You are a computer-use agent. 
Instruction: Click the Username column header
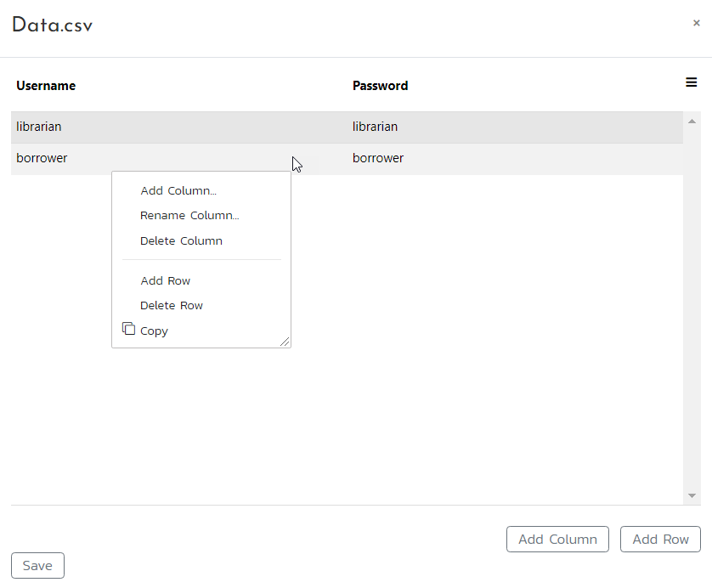[46, 86]
